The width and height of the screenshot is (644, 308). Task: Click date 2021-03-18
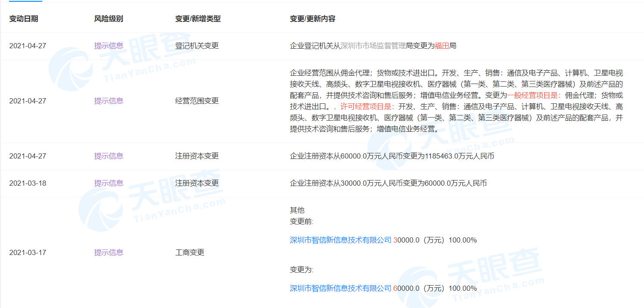28,183
